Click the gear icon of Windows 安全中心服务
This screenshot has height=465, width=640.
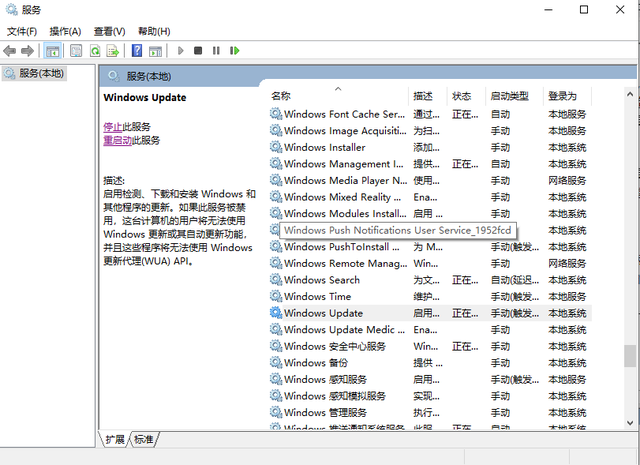point(276,346)
